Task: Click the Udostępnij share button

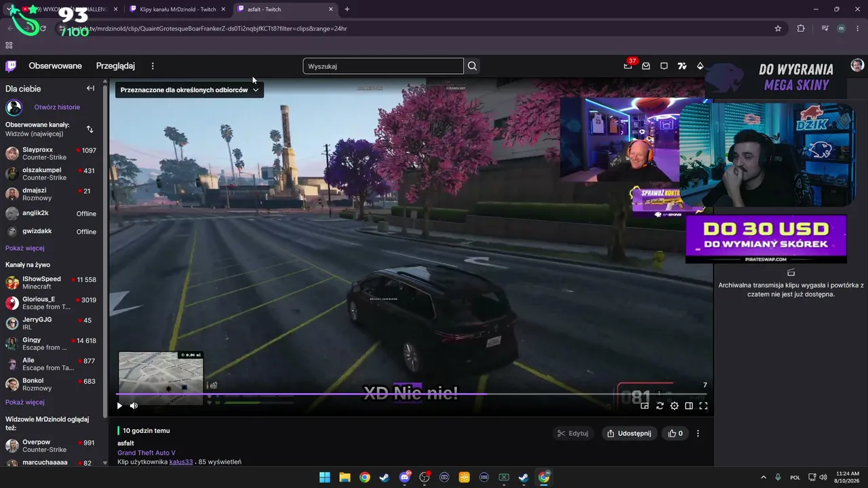Action: [629, 433]
